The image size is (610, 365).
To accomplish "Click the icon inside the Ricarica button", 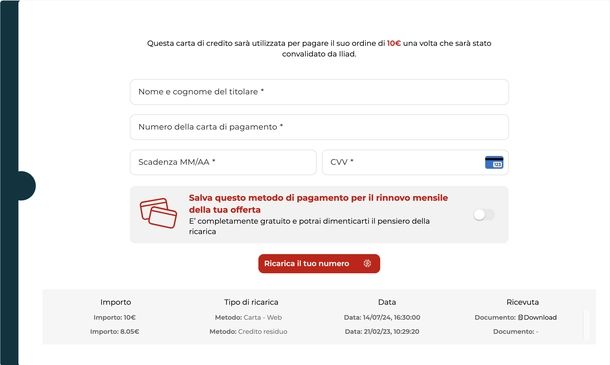I will tap(367, 263).
